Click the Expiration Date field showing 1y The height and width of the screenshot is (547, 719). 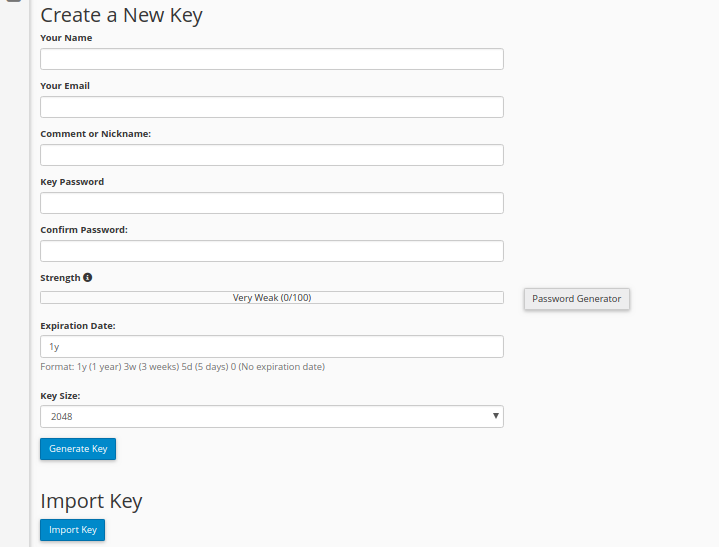(x=271, y=346)
